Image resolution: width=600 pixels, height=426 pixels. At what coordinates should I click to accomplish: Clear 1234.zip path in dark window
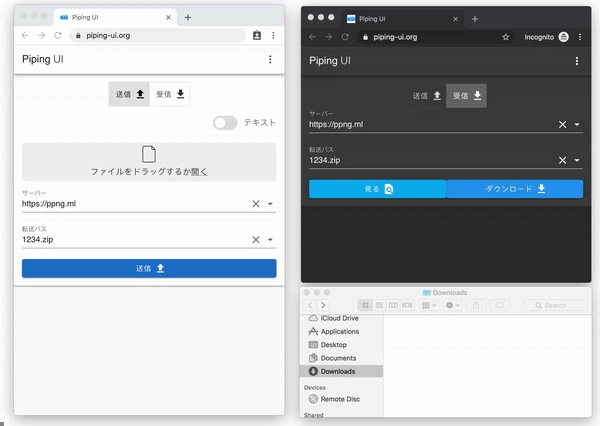[x=562, y=160]
